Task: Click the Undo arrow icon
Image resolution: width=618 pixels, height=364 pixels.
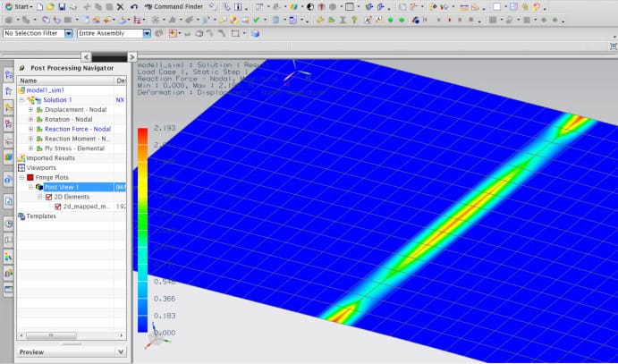Action: (133, 6)
